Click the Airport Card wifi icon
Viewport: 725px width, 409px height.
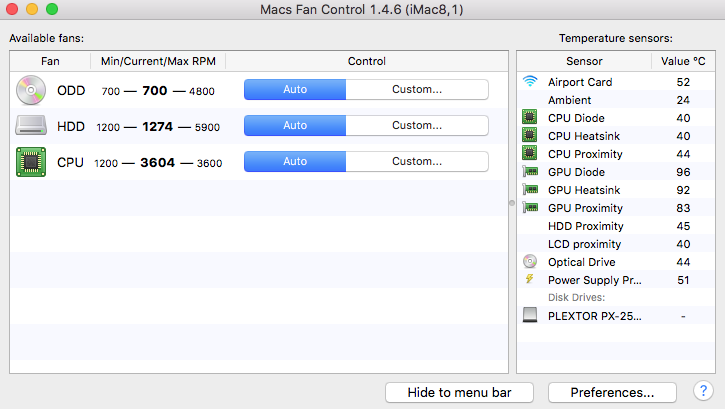(x=530, y=81)
